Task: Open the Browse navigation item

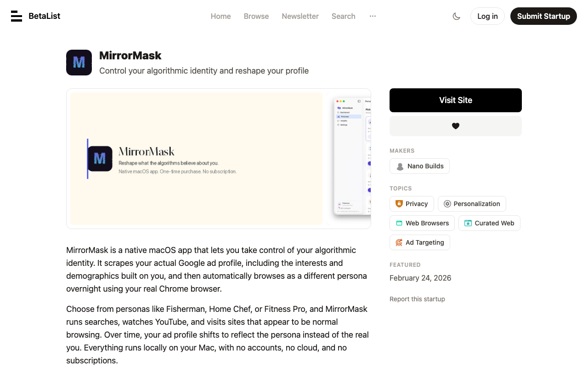Action: pyautogui.click(x=256, y=16)
